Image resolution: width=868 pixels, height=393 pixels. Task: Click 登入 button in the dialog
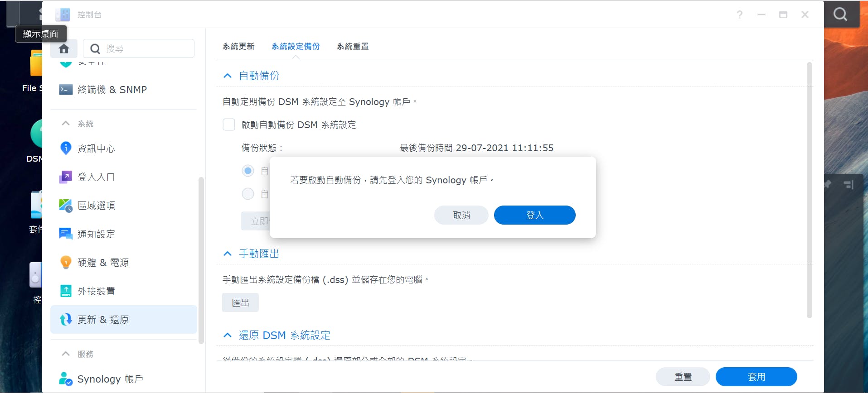534,215
